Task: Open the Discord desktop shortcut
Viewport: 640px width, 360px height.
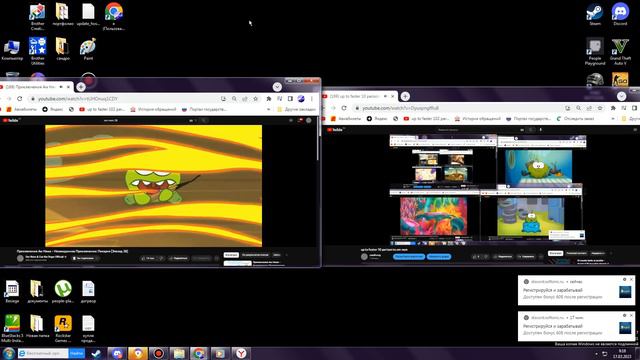Action: (x=620, y=15)
